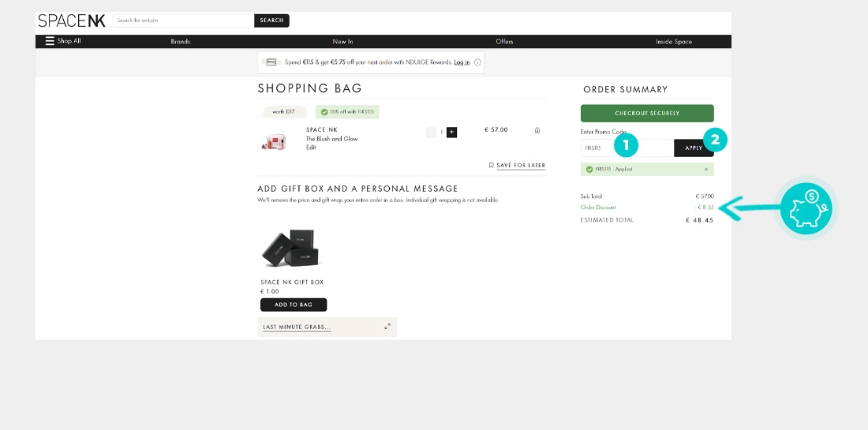
Task: Click the Log in link for rewards
Action: (462, 62)
